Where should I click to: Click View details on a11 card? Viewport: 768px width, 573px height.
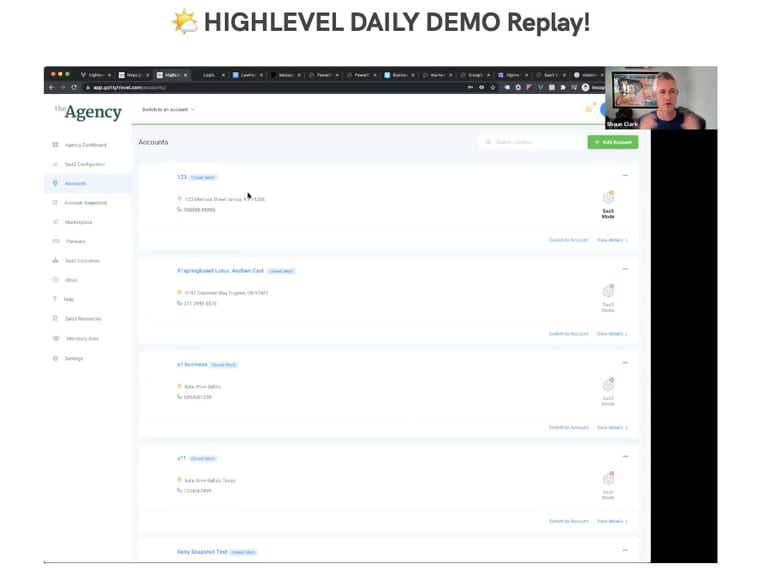tap(612, 521)
